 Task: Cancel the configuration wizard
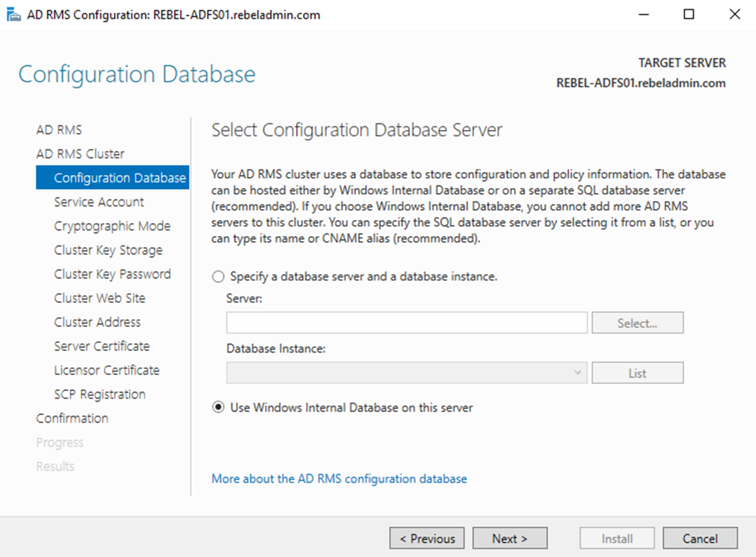700,538
